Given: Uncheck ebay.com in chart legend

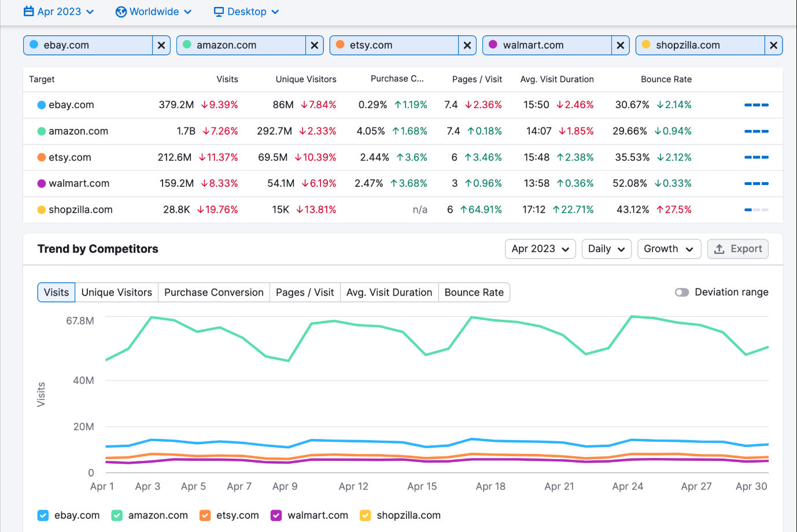Looking at the screenshot, I should pos(43,515).
